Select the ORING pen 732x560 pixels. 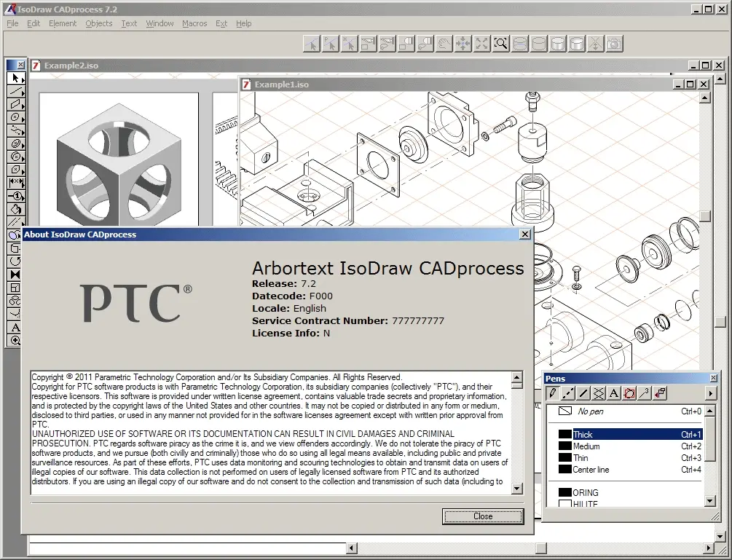[630, 492]
